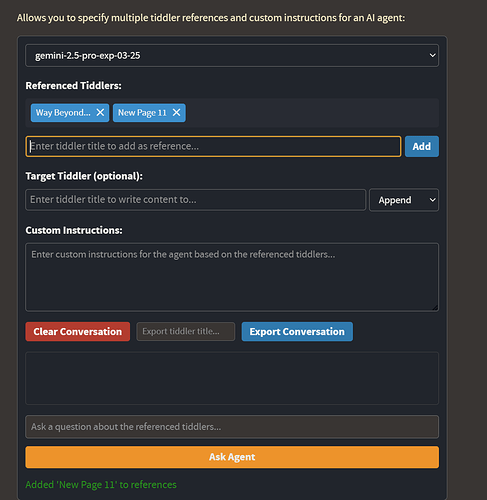Click the empty conversation history panel
The image size is (487, 500).
tap(232, 378)
